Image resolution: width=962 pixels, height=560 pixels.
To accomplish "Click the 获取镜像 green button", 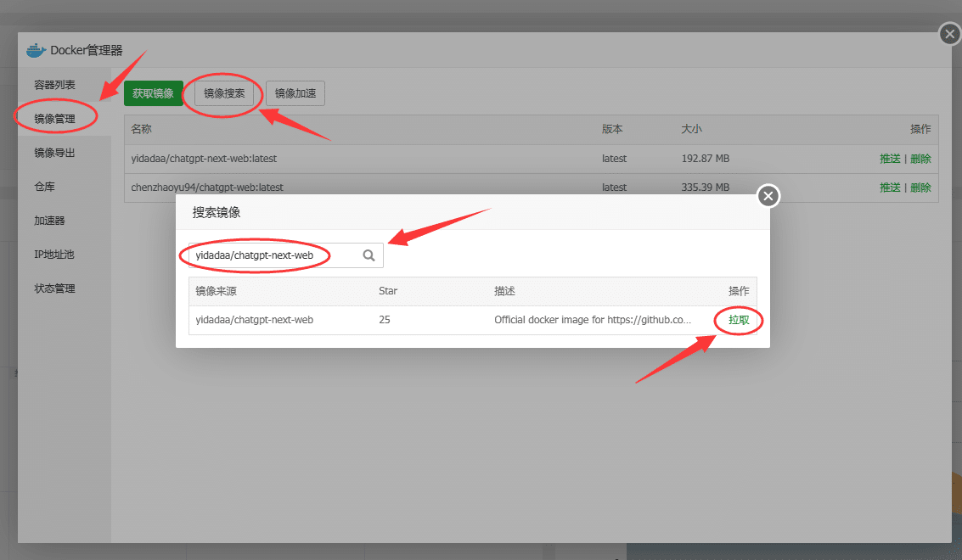I will (x=154, y=93).
